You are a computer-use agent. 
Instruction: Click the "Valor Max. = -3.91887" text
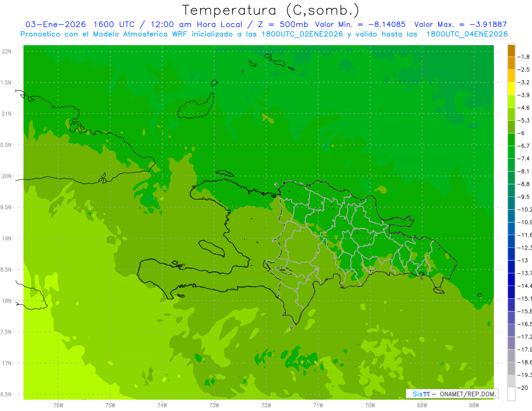(x=460, y=24)
